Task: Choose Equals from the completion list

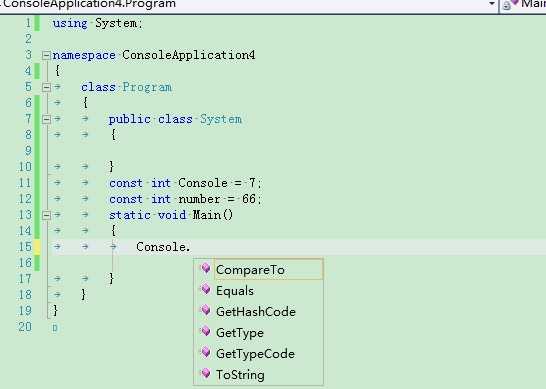Action: point(235,291)
